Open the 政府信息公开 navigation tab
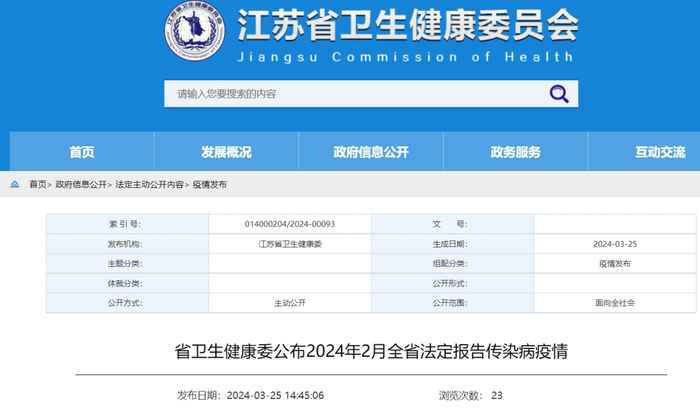 pos(371,151)
